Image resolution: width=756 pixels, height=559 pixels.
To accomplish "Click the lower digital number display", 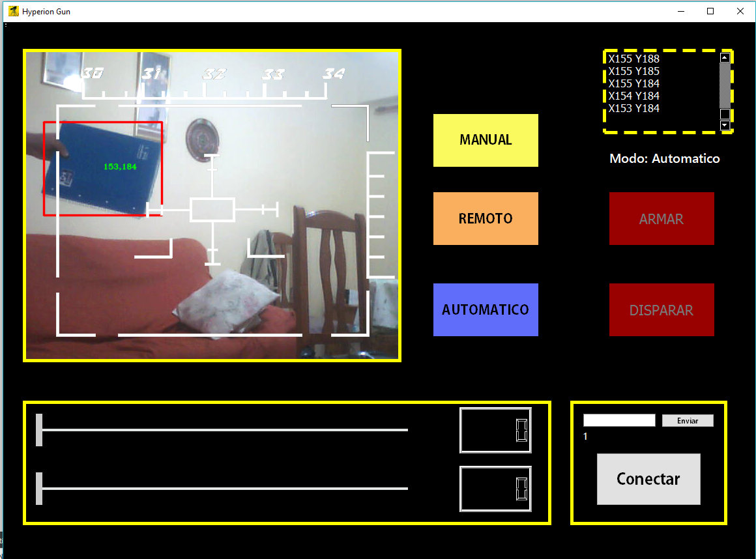I will (x=495, y=489).
